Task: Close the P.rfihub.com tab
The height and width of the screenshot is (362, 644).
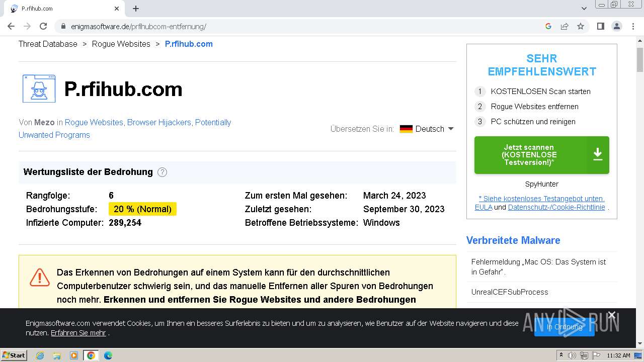Action: click(117, 9)
